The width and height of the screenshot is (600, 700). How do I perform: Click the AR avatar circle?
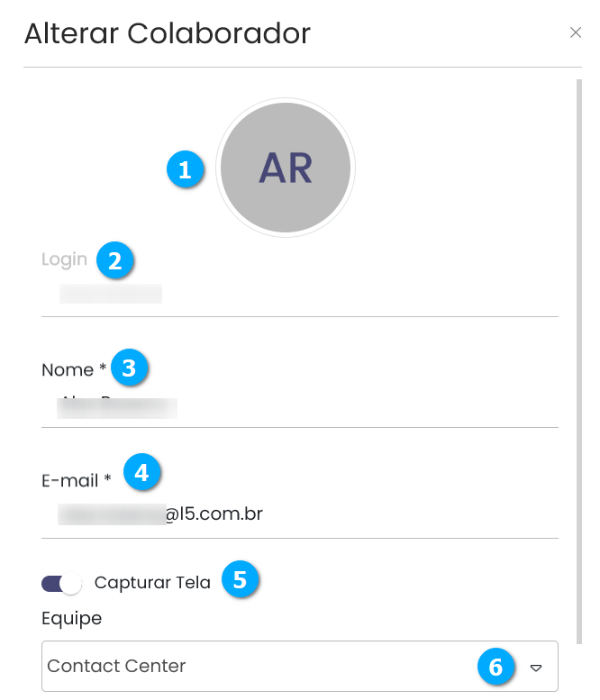pyautogui.click(x=286, y=168)
